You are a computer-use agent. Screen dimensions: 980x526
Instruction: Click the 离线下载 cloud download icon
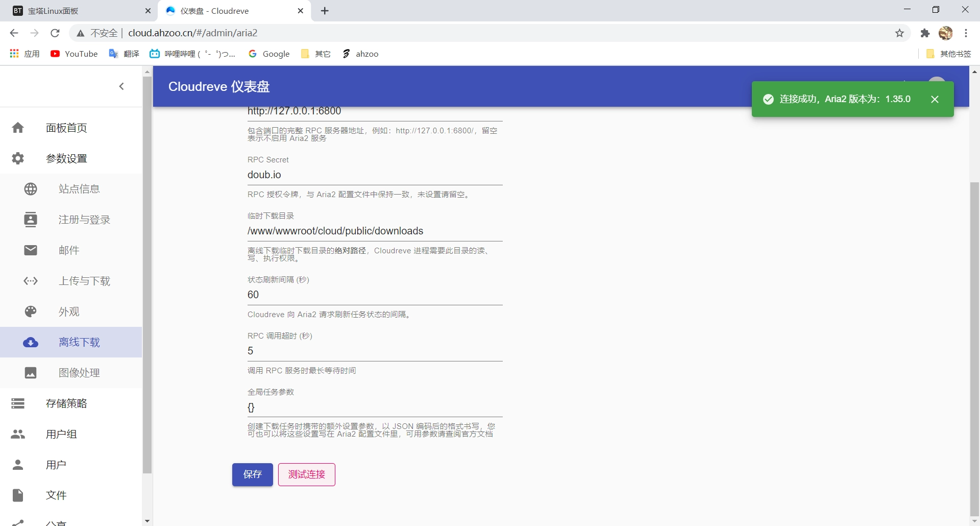31,342
